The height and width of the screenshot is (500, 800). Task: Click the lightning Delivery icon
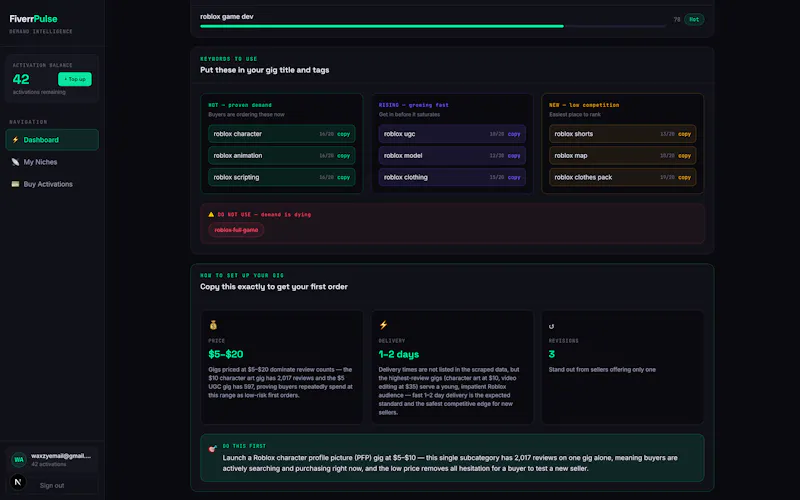383,325
